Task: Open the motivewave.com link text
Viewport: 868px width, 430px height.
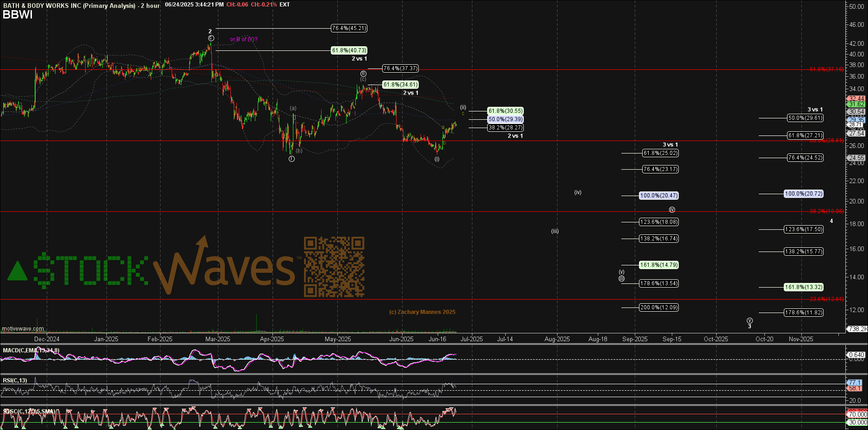Action: (x=23, y=329)
